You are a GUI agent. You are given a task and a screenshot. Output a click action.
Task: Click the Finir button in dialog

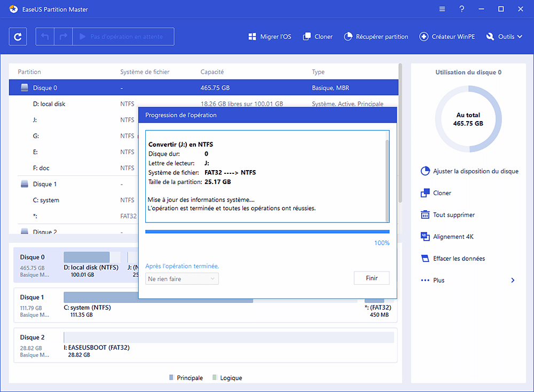point(372,278)
